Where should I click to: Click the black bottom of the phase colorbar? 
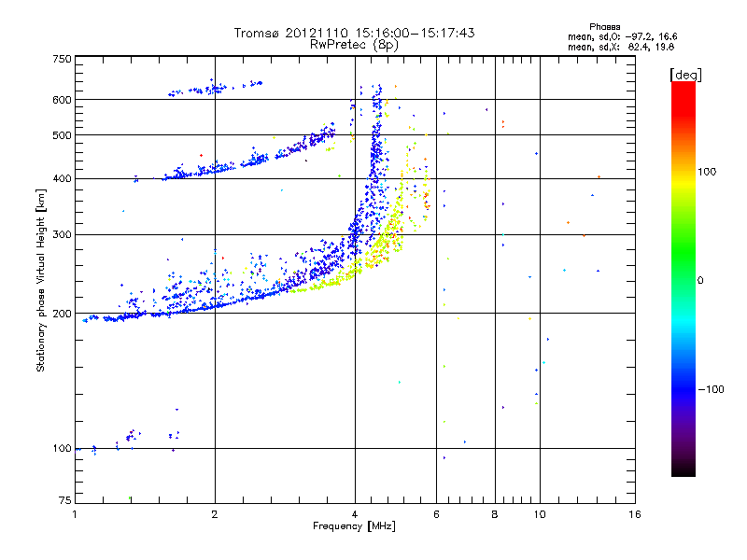coord(684,469)
